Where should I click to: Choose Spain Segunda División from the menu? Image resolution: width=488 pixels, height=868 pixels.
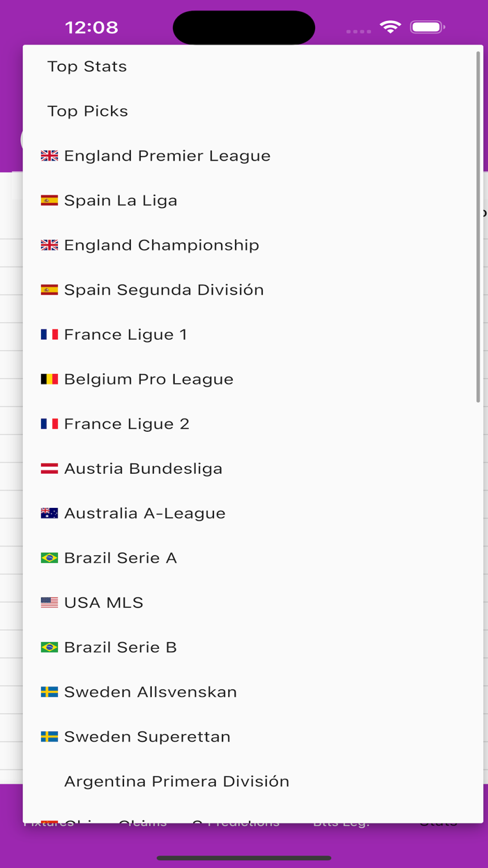click(165, 290)
